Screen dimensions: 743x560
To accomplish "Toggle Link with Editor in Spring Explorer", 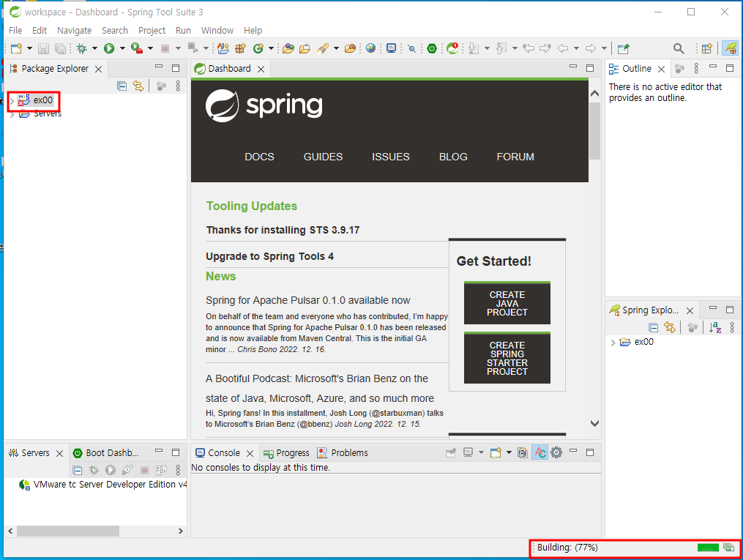I will pos(670,327).
